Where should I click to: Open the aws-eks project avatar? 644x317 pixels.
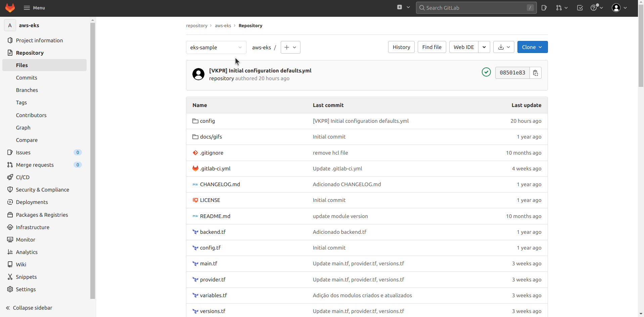coord(10,25)
